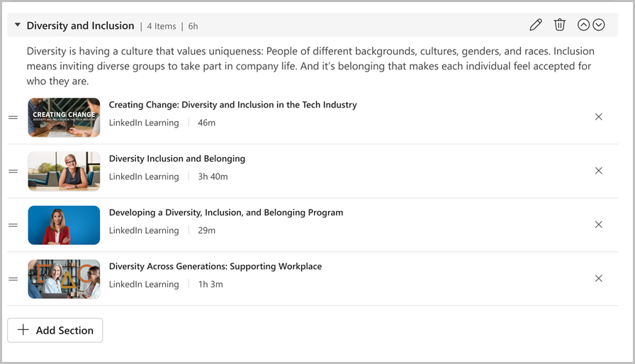
Task: Click drag handle beside Diversity Across Generations
Action: click(x=13, y=279)
